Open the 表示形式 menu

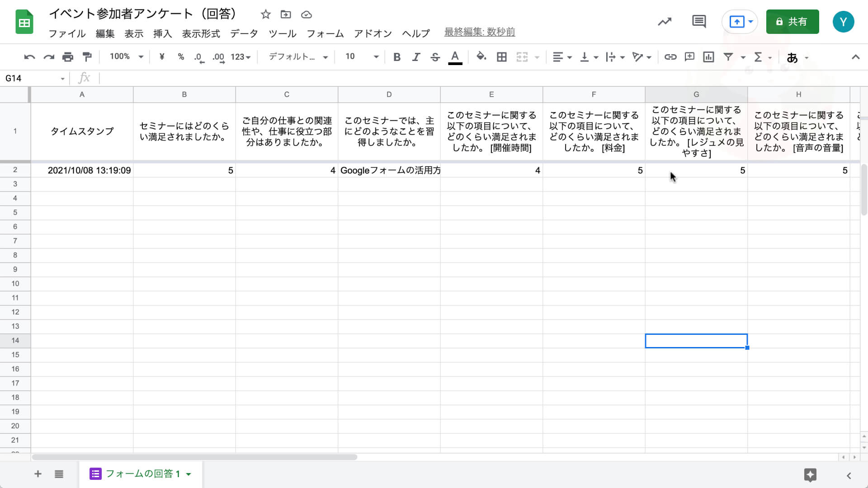[201, 34]
